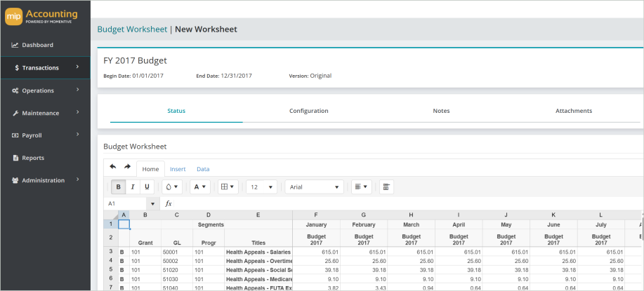Viewport: 644px width, 291px height.
Task: Open the Configuration tab
Action: (308, 111)
